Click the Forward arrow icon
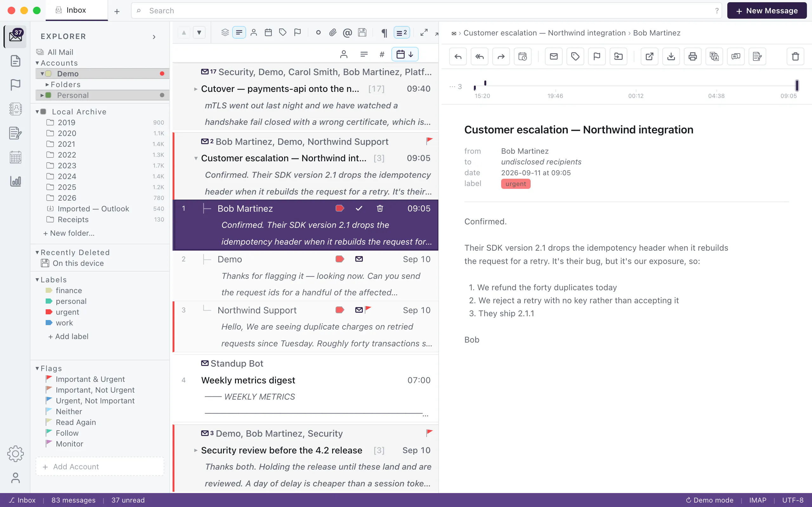The height and width of the screenshot is (507, 812). click(x=501, y=56)
